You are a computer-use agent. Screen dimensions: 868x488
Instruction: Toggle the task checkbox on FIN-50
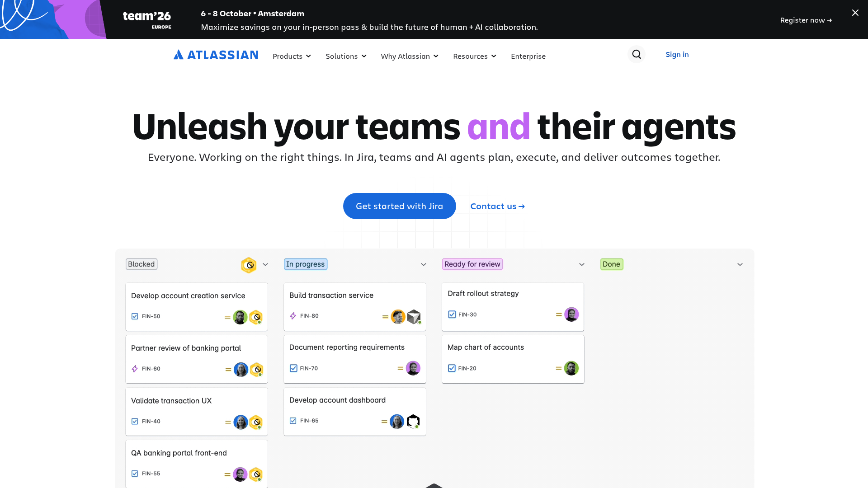[135, 316]
